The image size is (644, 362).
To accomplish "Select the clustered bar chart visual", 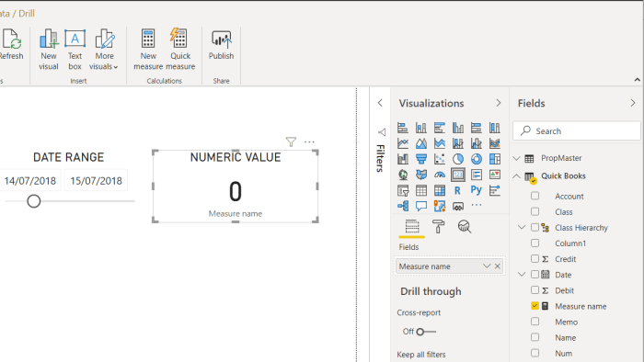I will click(440, 128).
